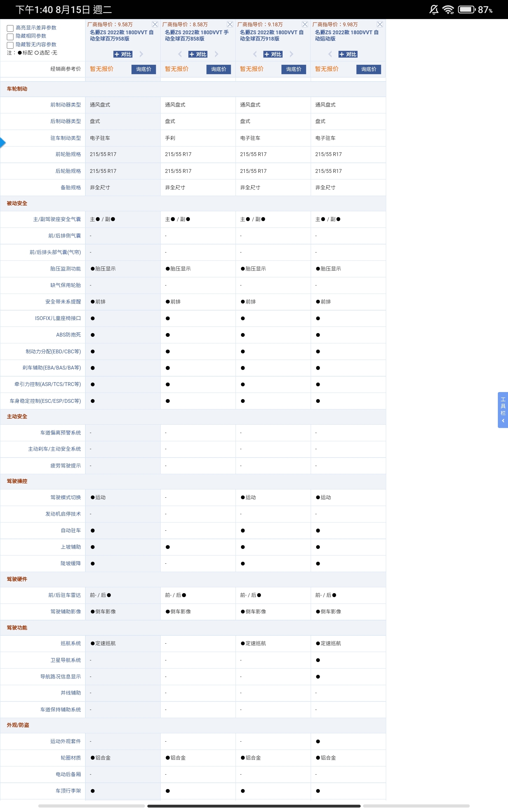Open the 名爵ZS 180DVVT 自动运动版 link

[346, 36]
